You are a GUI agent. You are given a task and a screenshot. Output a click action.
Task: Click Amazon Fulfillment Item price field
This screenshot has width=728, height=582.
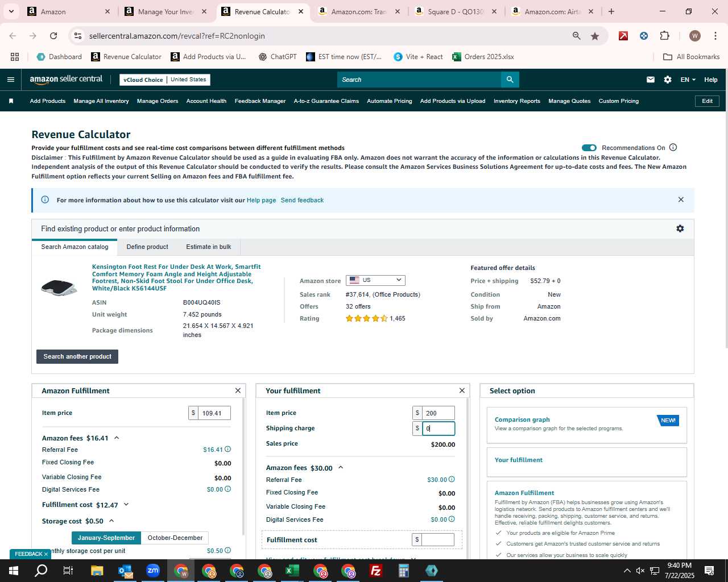click(x=214, y=413)
